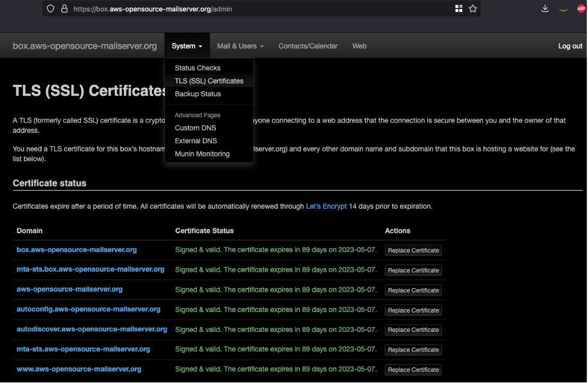Open the Adblock Plus extension icon

581,8
